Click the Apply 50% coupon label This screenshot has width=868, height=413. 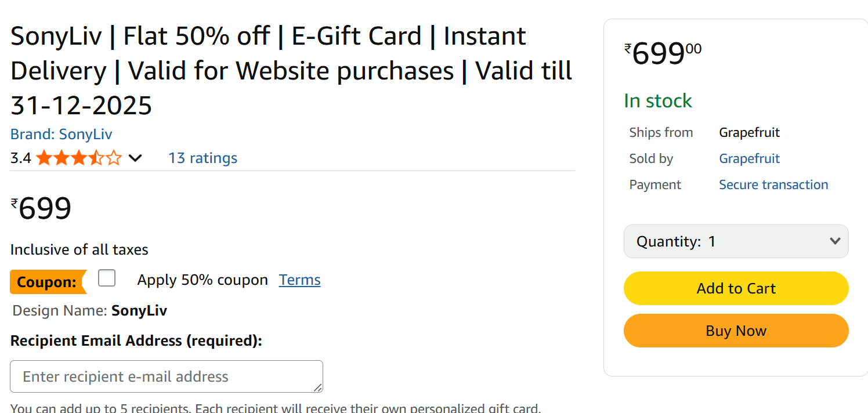(202, 280)
